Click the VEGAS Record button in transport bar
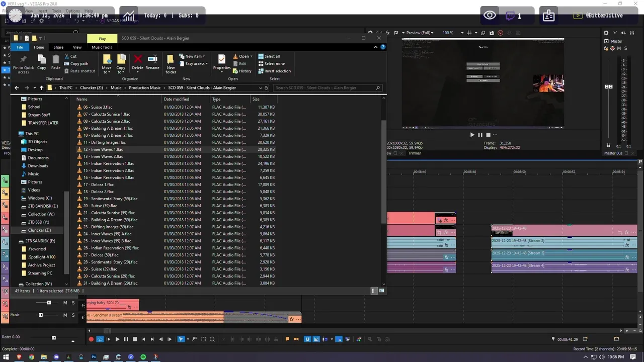 click(x=91, y=339)
